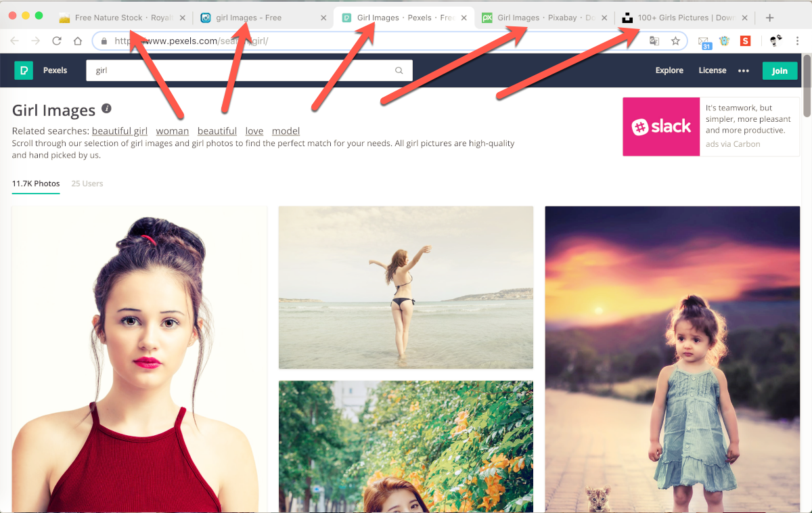
Task: Select the 11.7K Photos tab
Action: 36,183
